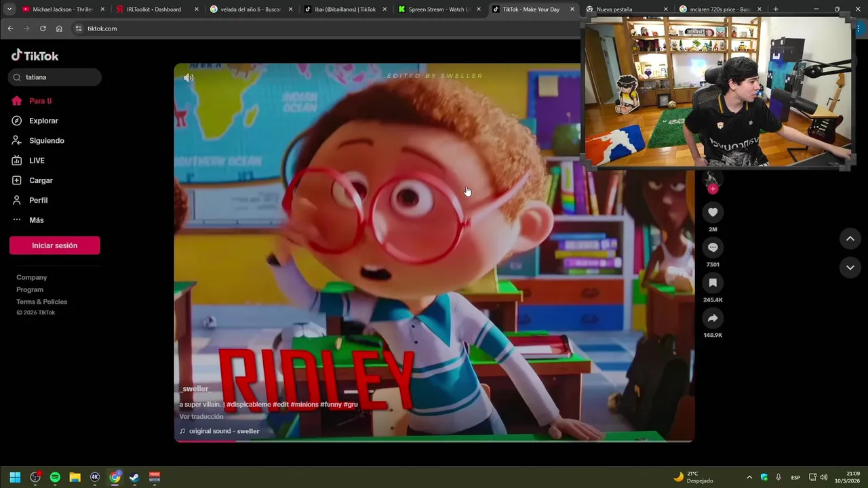The height and width of the screenshot is (488, 868).
Task: Save the video with the bookmark icon
Action: 713,283
